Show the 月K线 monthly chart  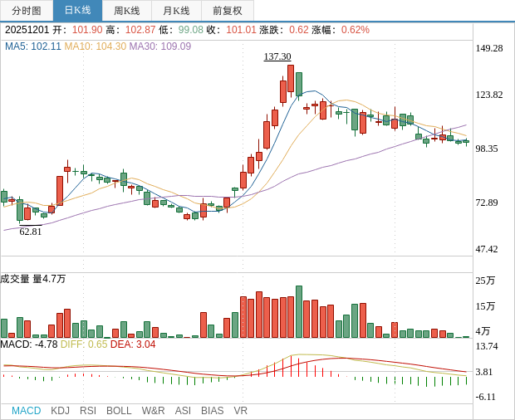pyautogui.click(x=176, y=11)
